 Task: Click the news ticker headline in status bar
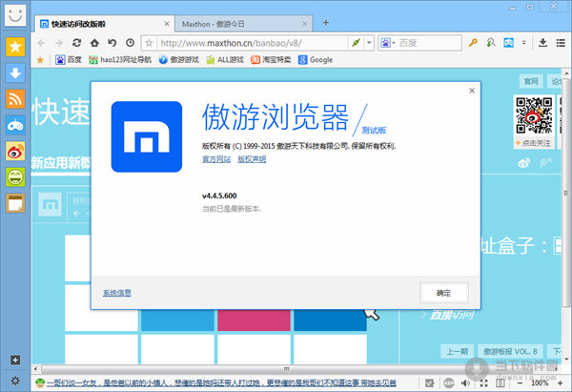(221, 382)
